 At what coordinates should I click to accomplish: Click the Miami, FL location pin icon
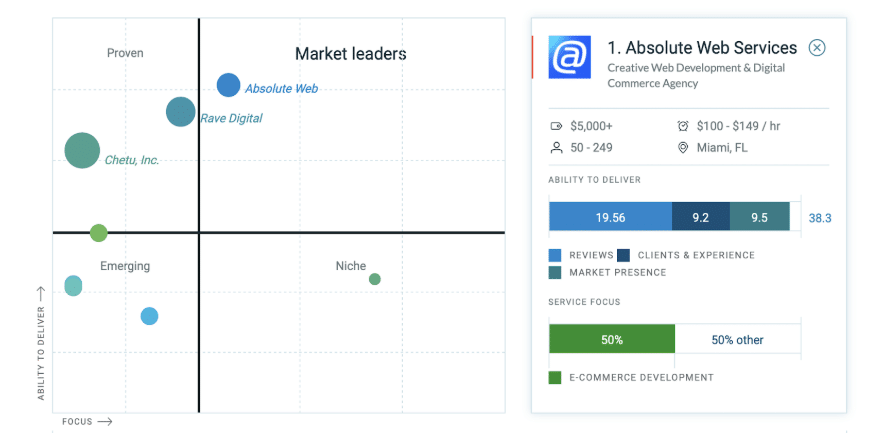click(x=683, y=148)
